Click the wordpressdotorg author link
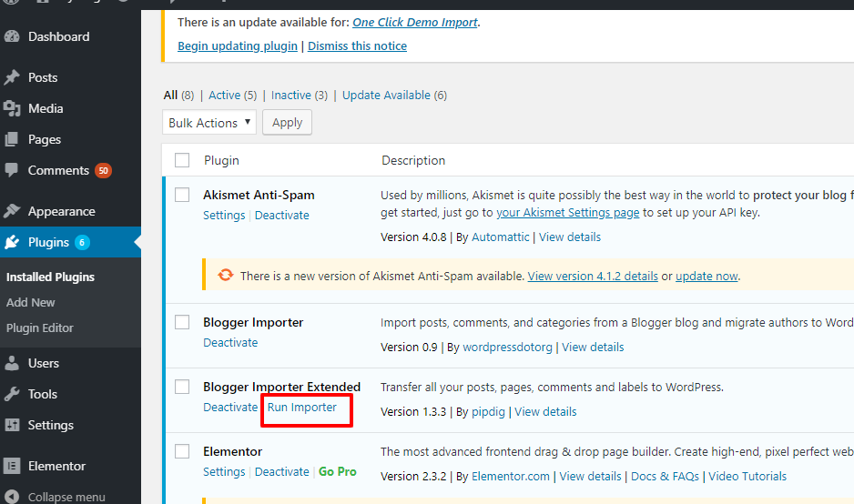The height and width of the screenshot is (504, 854). click(507, 348)
